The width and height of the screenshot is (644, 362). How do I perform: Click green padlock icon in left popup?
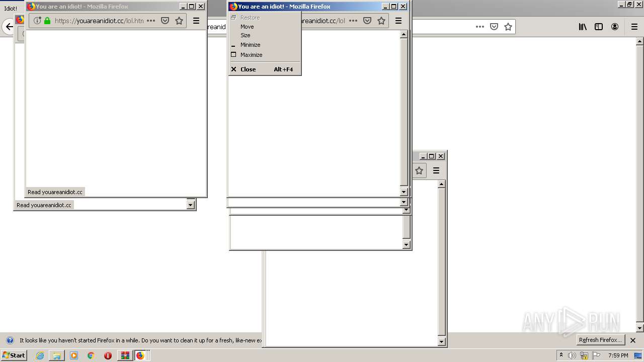[x=47, y=21]
